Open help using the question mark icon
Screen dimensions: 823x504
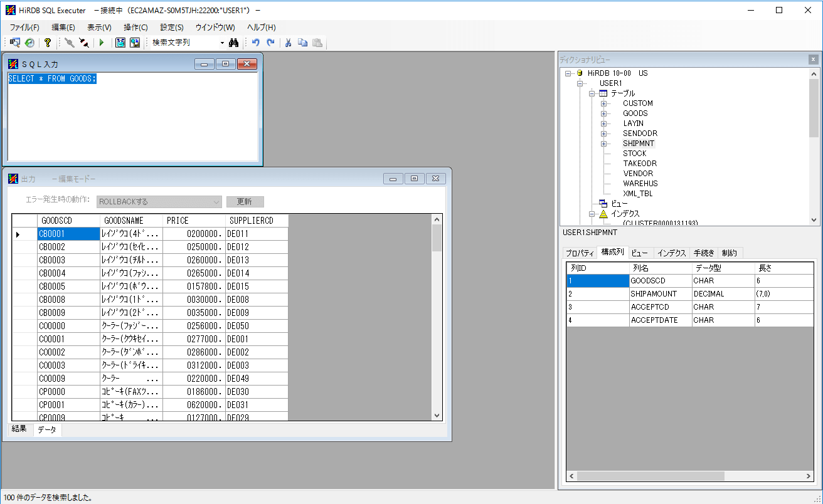coord(47,42)
